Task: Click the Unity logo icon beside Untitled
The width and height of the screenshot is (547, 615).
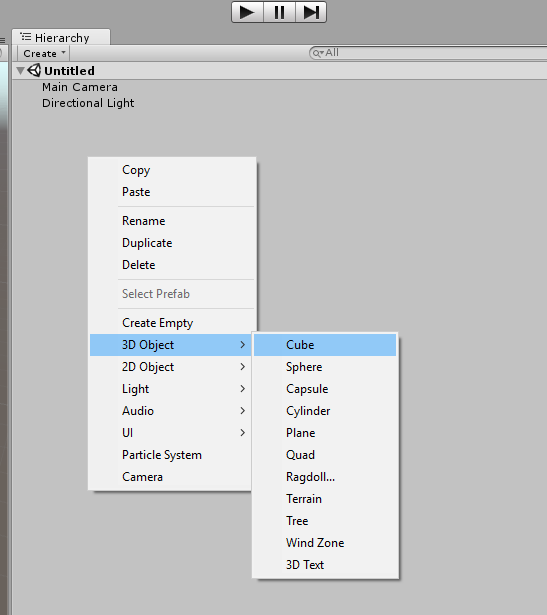Action: tap(34, 71)
